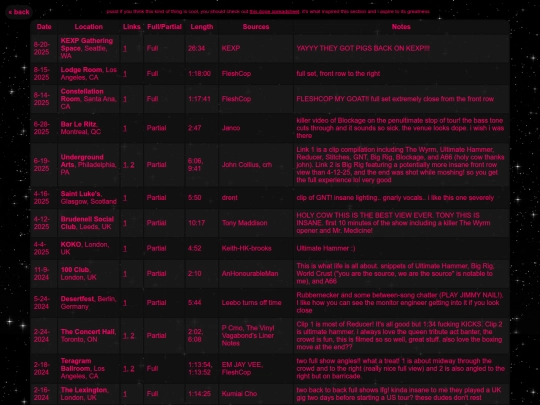Select the length value 1:14:25
The width and height of the screenshot is (540, 405).
pos(199,394)
